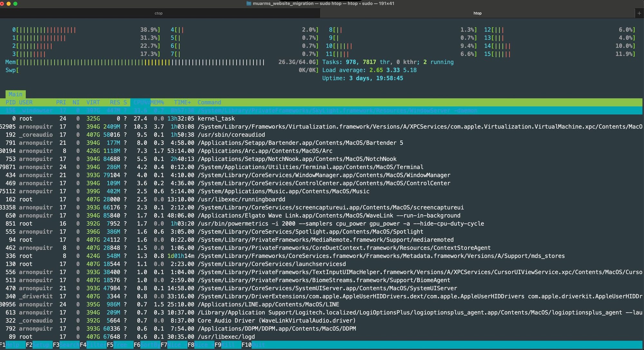
Task: Open F6 SortBy in the function bar
Action: (147, 345)
